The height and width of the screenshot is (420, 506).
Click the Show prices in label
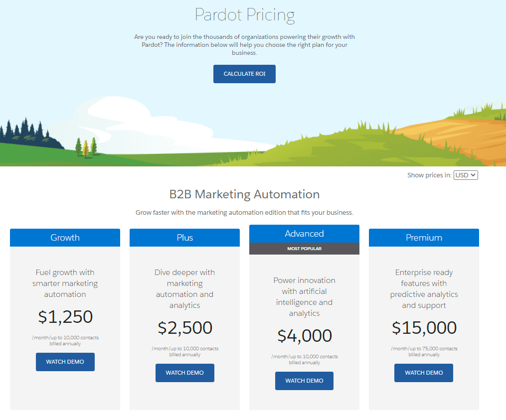tap(429, 175)
